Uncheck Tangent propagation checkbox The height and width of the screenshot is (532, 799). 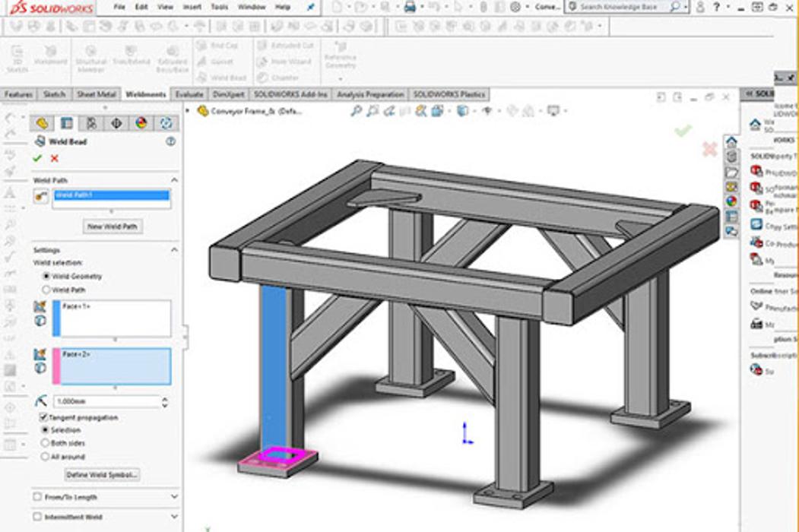tap(43, 417)
